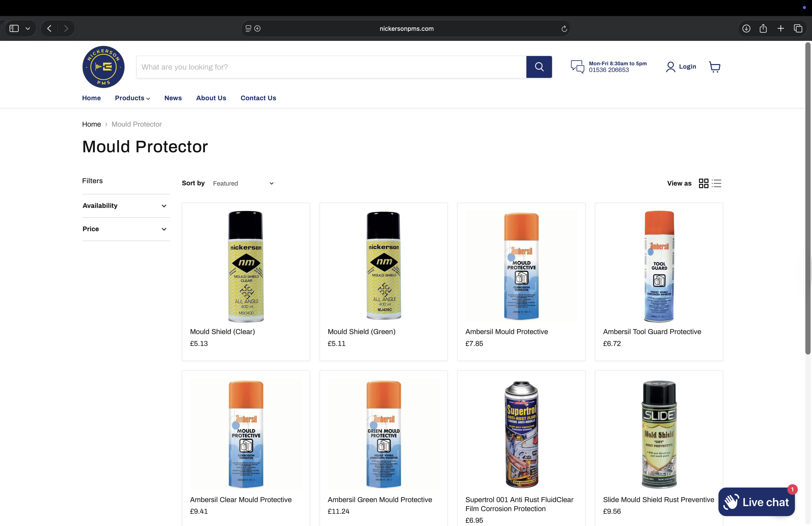The image size is (812, 526).
Task: Click the Ambersil Clear Mould Protective image
Action: click(246, 434)
